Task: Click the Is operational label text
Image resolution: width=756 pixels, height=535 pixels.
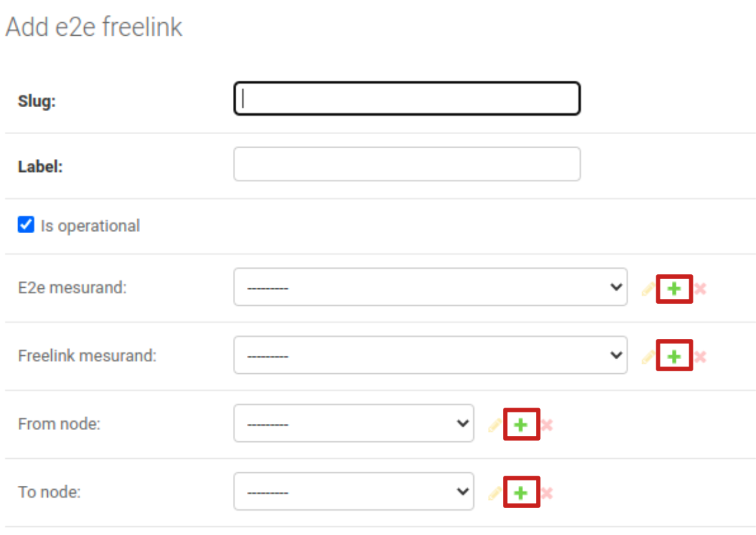Action: coord(90,226)
